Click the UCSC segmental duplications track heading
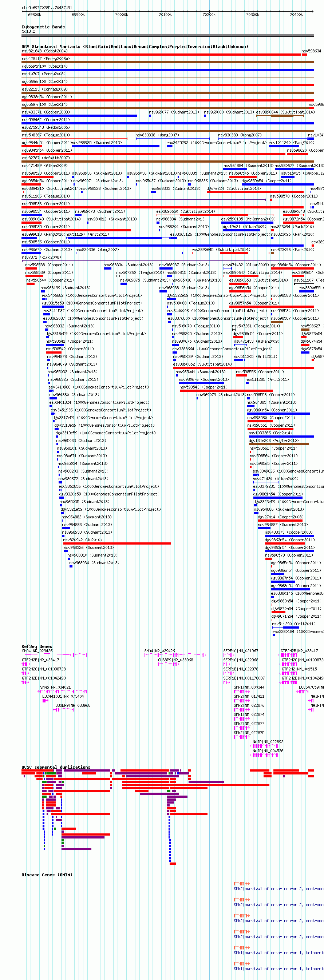324x980 pixels. (56, 767)
